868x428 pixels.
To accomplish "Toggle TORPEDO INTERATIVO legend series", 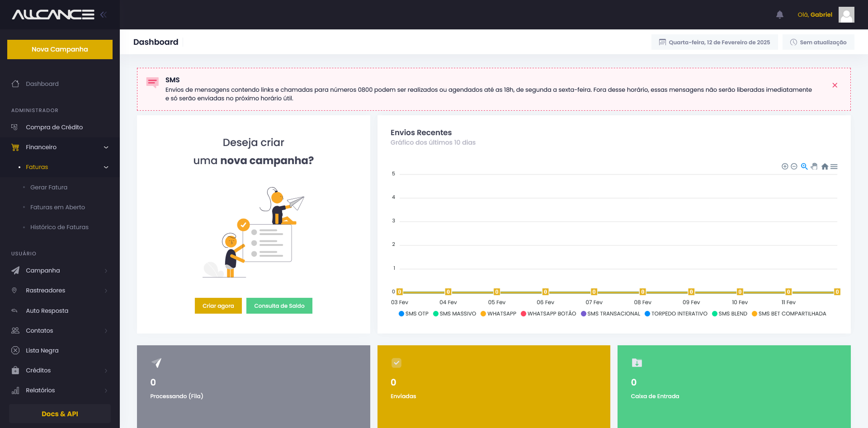I will click(x=676, y=314).
